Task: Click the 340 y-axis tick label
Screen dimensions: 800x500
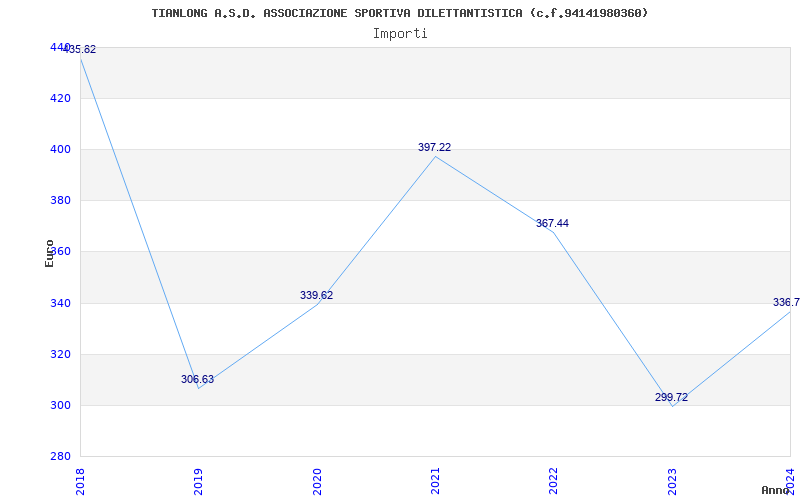Action: pyautogui.click(x=60, y=304)
